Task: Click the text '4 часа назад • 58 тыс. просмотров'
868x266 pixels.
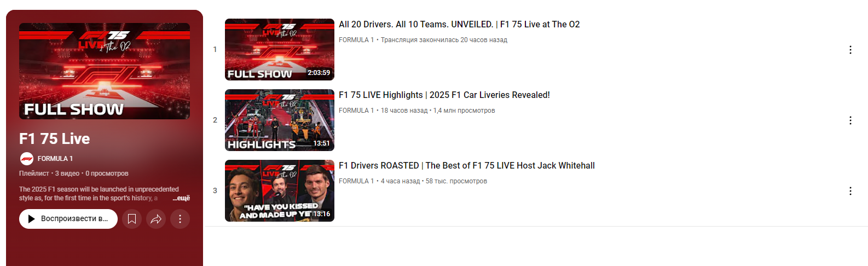Action: tap(434, 181)
